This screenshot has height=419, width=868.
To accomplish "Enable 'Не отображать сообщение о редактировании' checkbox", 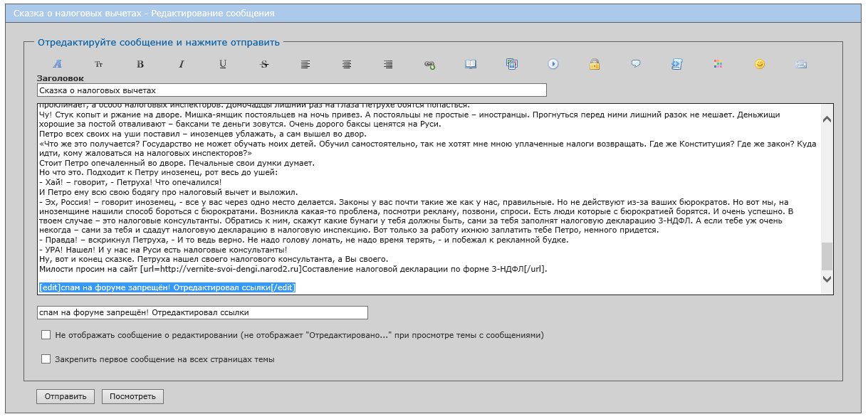I will (x=46, y=335).
